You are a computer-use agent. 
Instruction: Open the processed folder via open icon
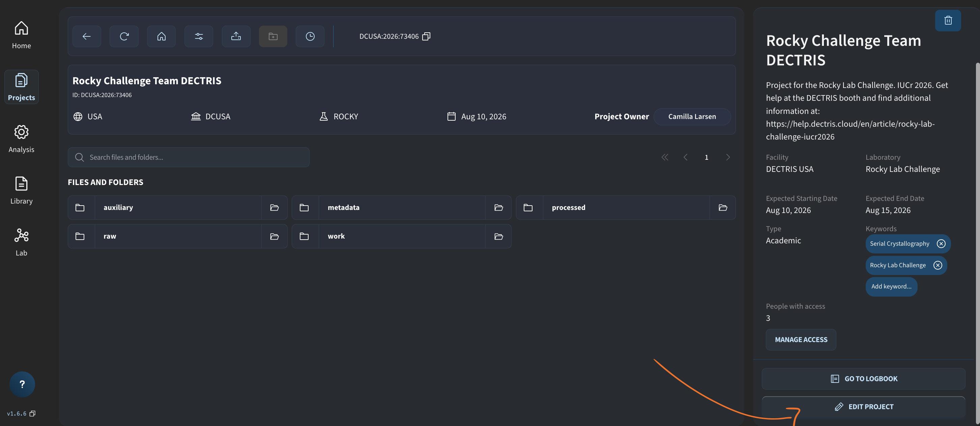point(723,208)
